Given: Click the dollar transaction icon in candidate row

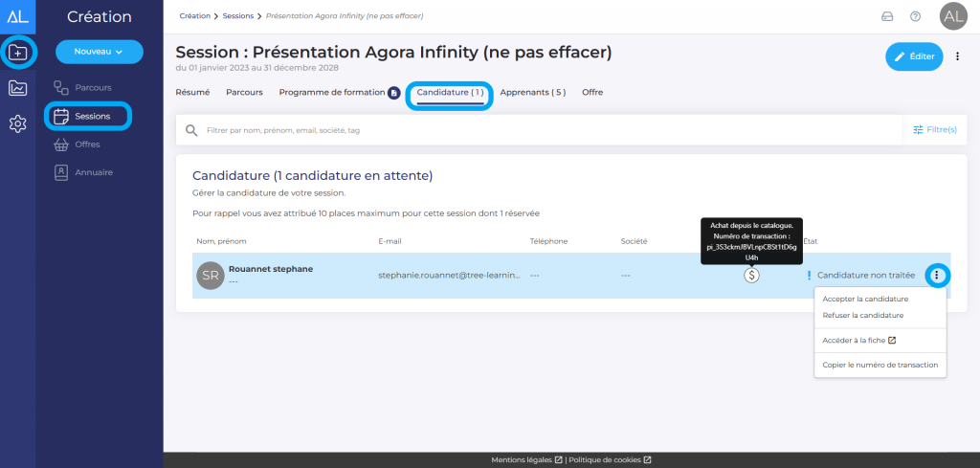Looking at the screenshot, I should pos(752,276).
